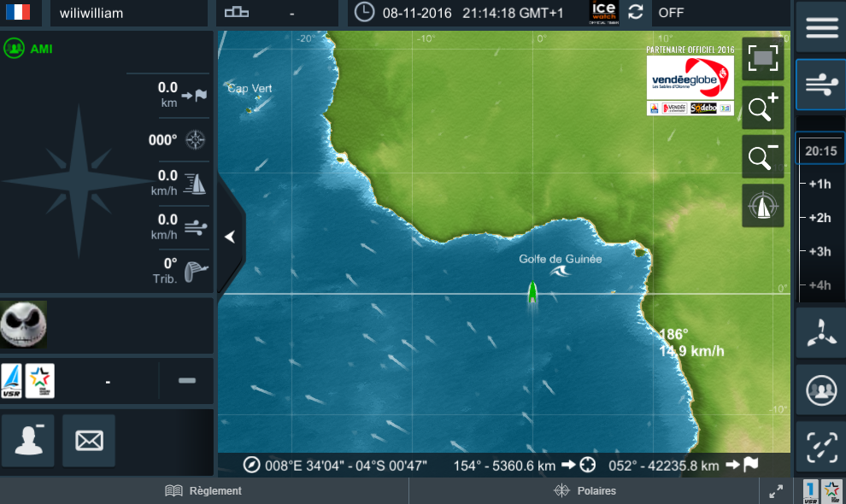
Task: Open the friends group icon
Action: (x=821, y=390)
